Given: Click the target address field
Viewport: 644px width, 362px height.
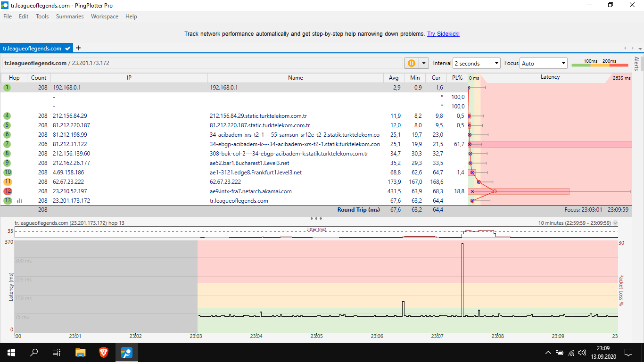Looking at the screenshot, I should pos(202,63).
